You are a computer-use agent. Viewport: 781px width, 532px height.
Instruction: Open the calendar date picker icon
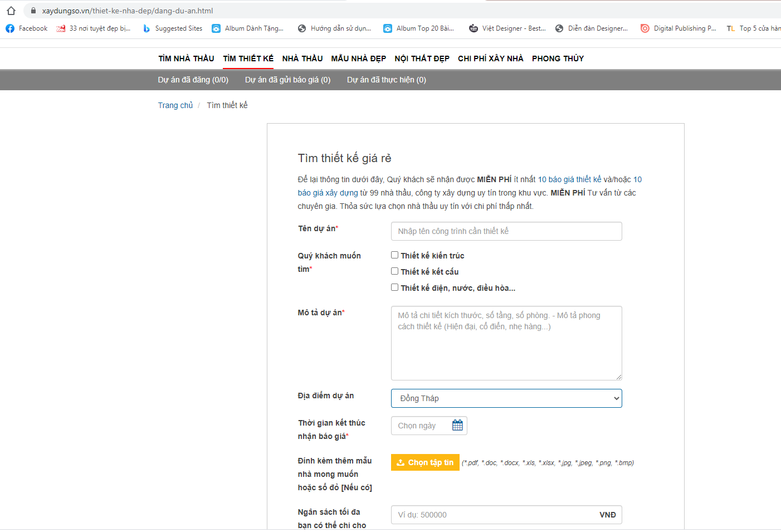pyautogui.click(x=457, y=426)
